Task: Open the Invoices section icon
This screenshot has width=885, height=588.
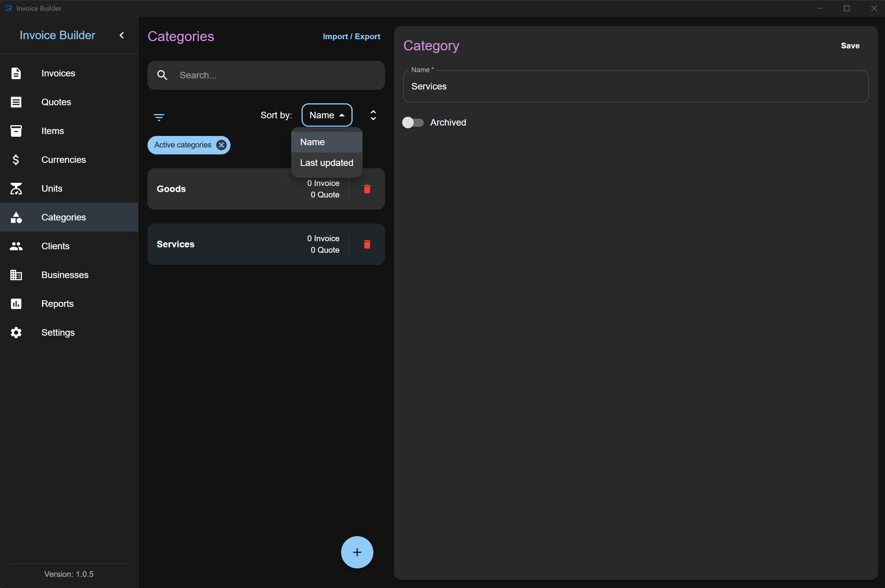Action: (x=16, y=73)
